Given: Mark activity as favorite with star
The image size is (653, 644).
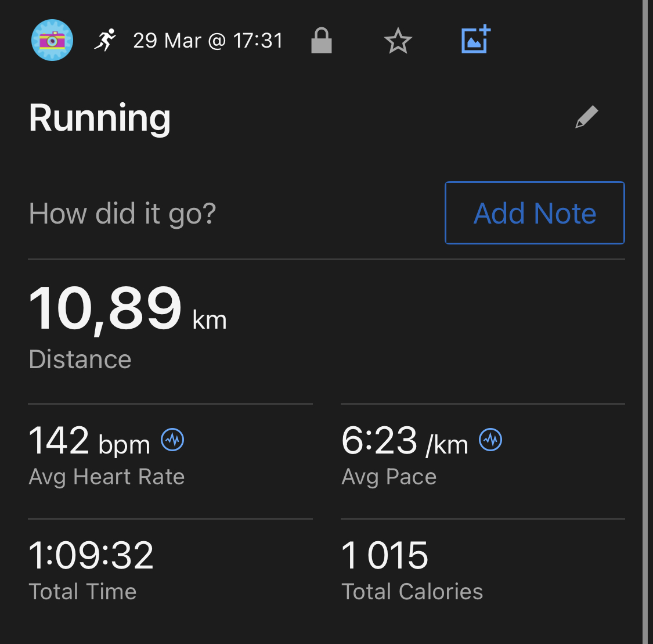Looking at the screenshot, I should click(398, 41).
